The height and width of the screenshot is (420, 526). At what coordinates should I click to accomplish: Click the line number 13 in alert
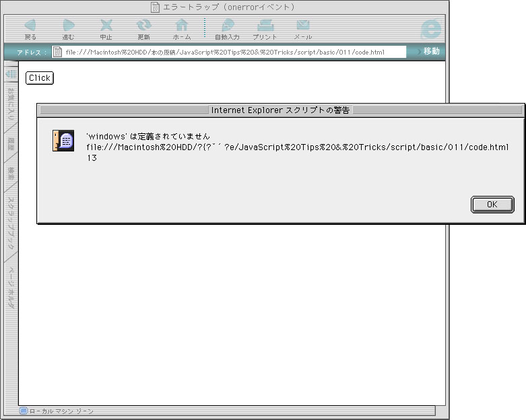coord(92,158)
